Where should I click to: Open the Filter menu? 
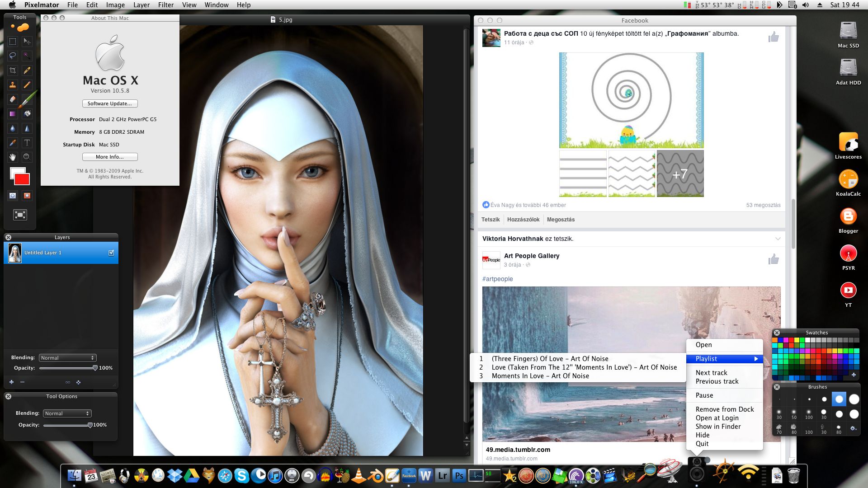pos(165,5)
